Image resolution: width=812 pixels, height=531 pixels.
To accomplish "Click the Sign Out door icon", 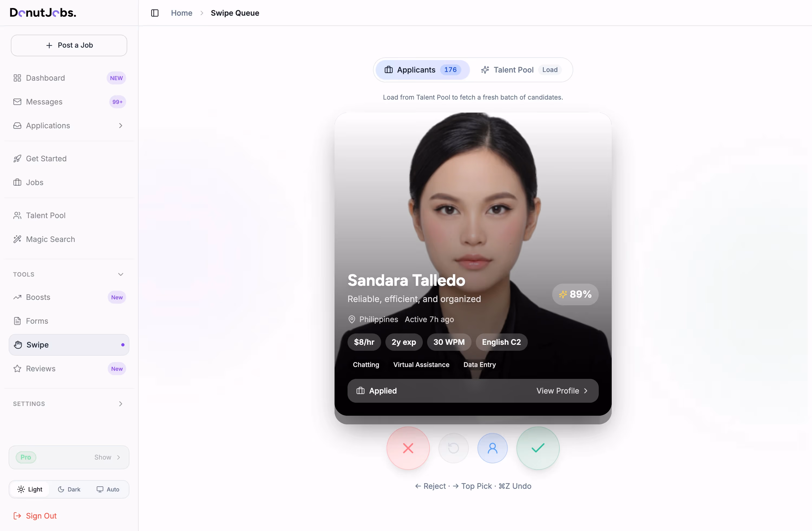I will point(17,516).
